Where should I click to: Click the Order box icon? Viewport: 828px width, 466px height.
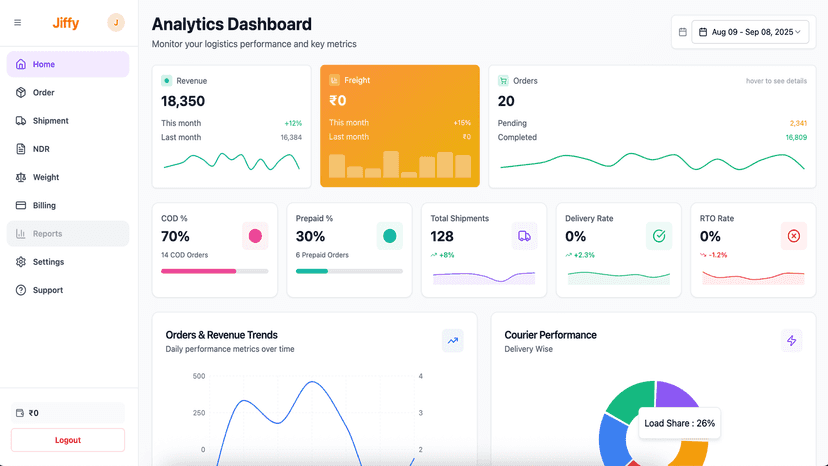coord(21,92)
